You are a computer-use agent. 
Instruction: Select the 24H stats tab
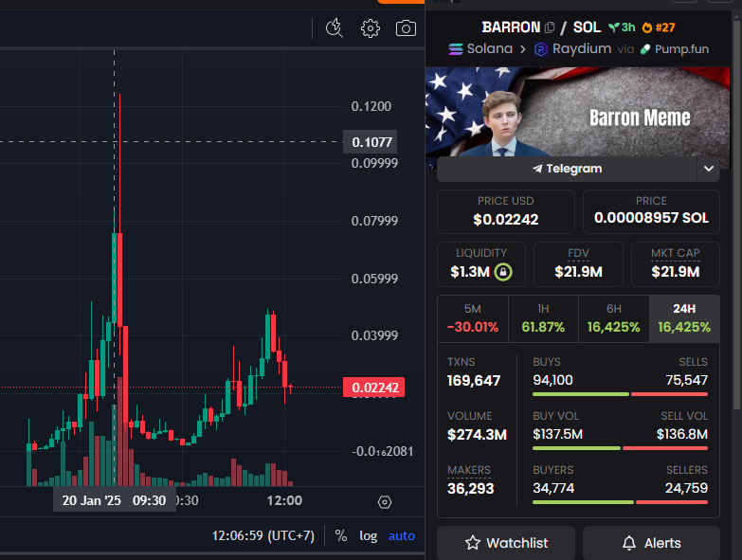pyautogui.click(x=684, y=318)
